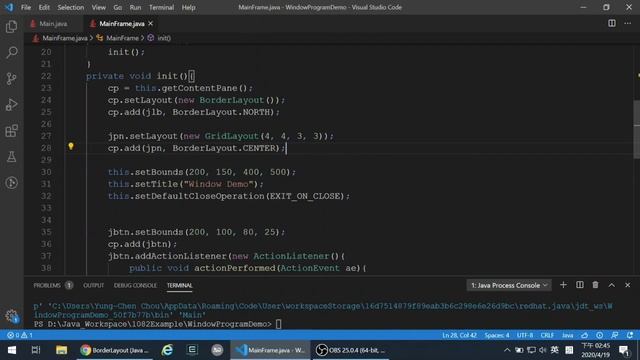The height and width of the screenshot is (360, 640).
Task: Split the editor to the right
Action: (611, 23)
